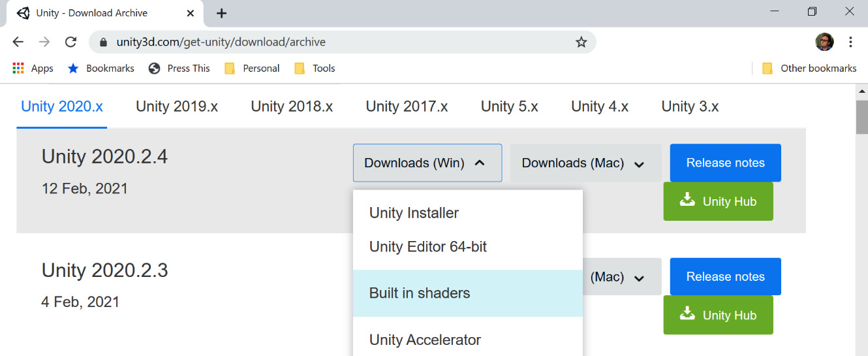Expand Downloads (Mac) dropdown for Unity 2020.2.4
Viewport: 868px width, 356px height.
585,163
